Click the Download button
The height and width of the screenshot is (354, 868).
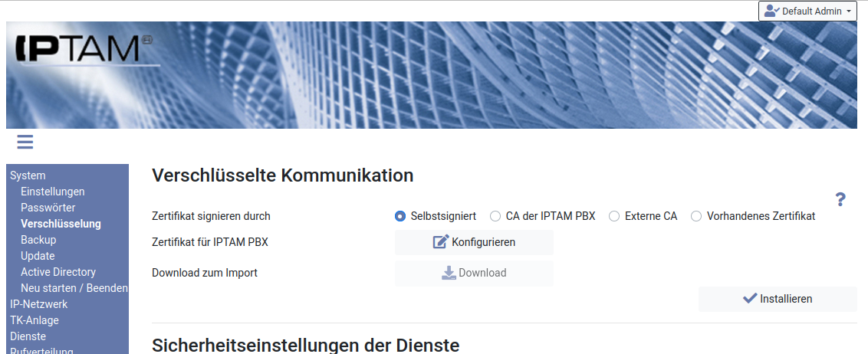[474, 273]
